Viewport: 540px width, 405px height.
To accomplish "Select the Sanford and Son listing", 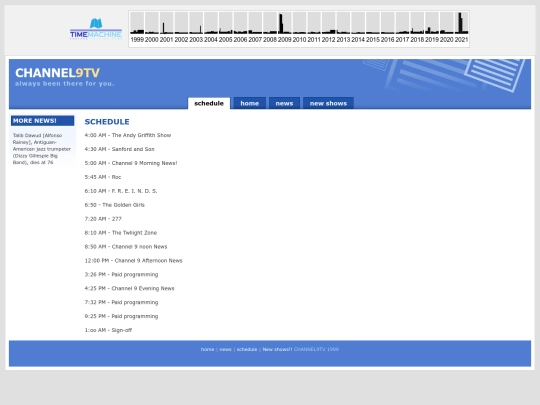I will [x=120, y=149].
